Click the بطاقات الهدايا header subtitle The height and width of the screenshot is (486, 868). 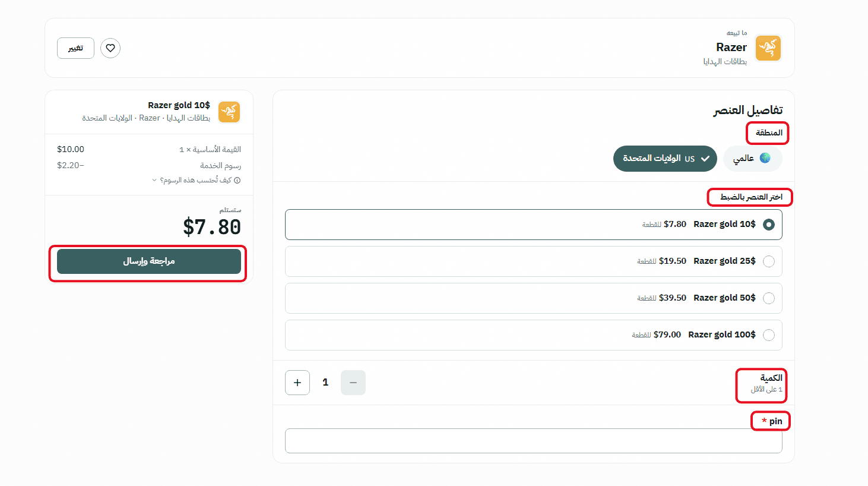tap(725, 62)
